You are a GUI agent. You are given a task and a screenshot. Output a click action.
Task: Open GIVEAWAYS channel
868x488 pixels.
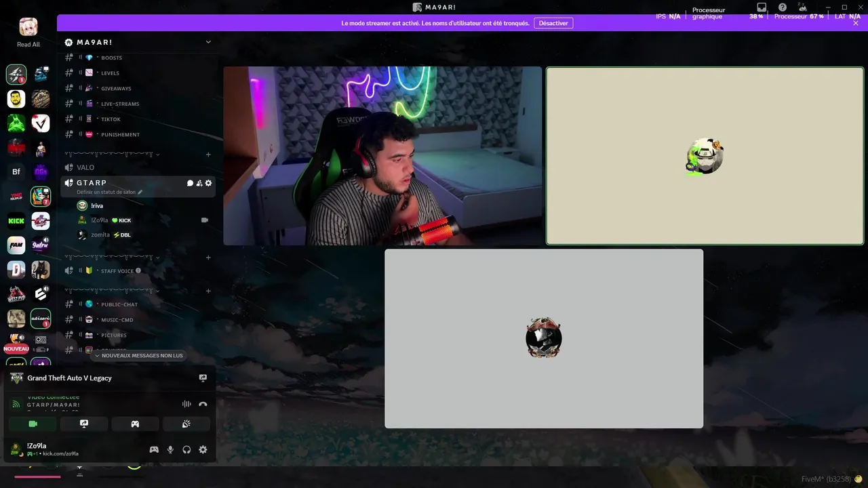138,88
